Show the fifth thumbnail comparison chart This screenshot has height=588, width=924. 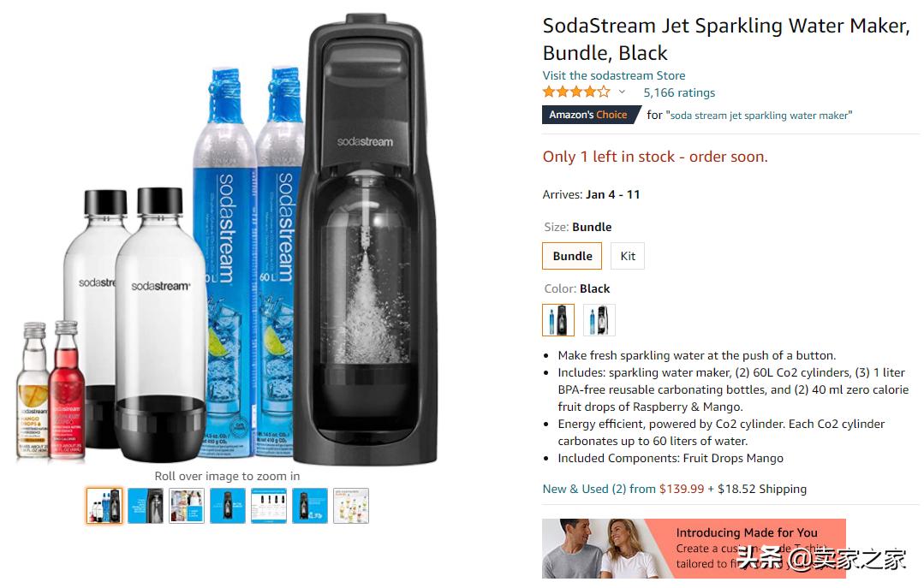click(x=269, y=506)
